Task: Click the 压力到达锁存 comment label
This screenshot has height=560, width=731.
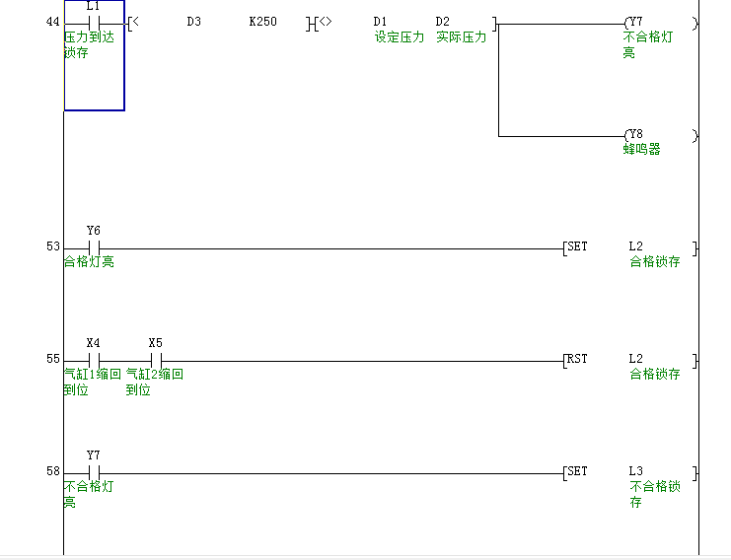Action: pos(89,45)
